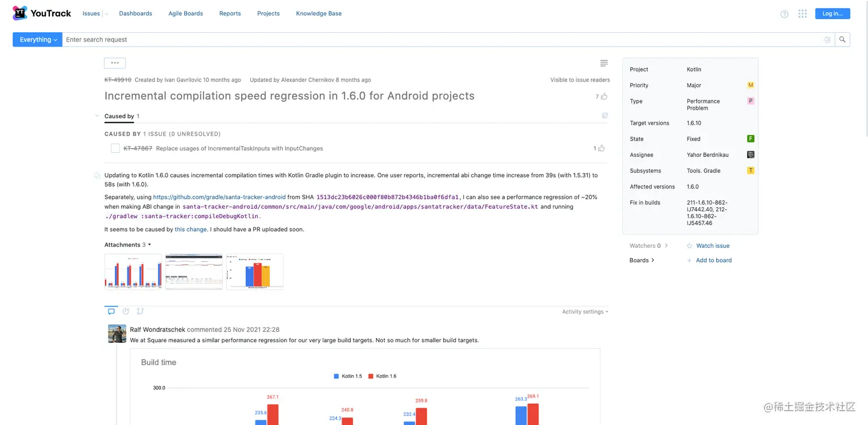
Task: Open linked issue KT-47867
Action: click(138, 148)
